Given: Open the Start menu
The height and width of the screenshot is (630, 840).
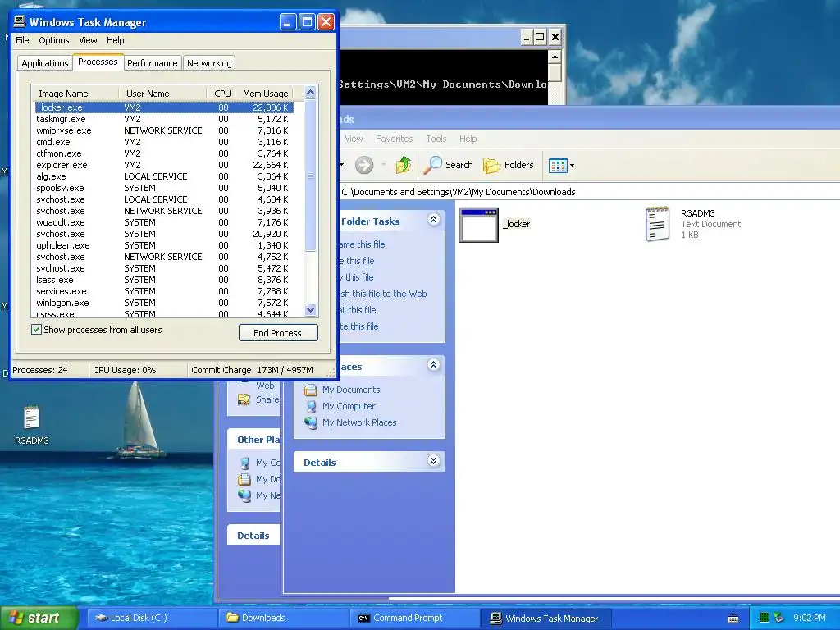Looking at the screenshot, I should click(39, 618).
